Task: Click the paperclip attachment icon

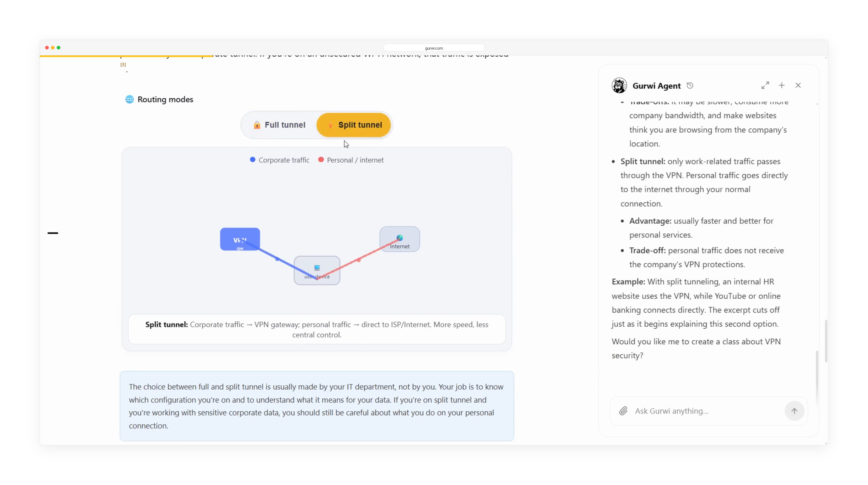Action: (623, 411)
